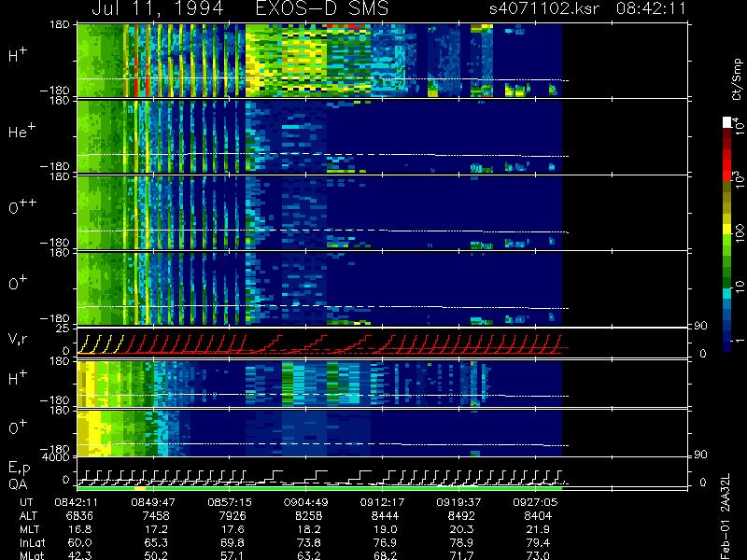Click the O++ spectrogram panel
Image resolution: width=747 pixels, height=560 pixels.
pyautogui.click(x=319, y=213)
